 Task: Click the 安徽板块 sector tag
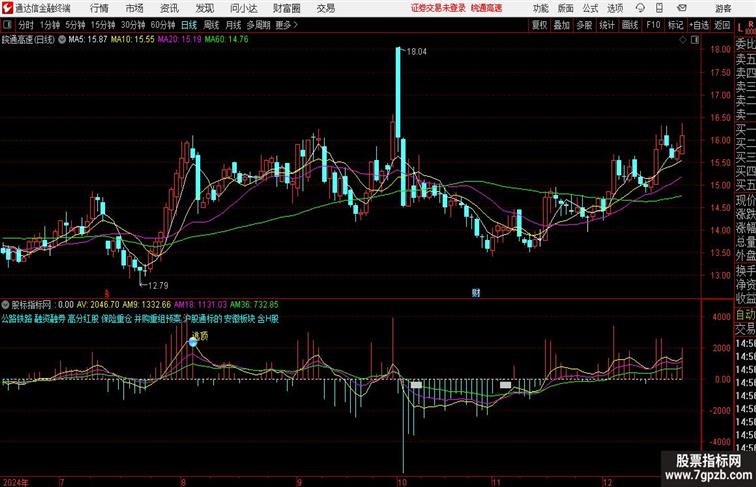pyautogui.click(x=240, y=319)
